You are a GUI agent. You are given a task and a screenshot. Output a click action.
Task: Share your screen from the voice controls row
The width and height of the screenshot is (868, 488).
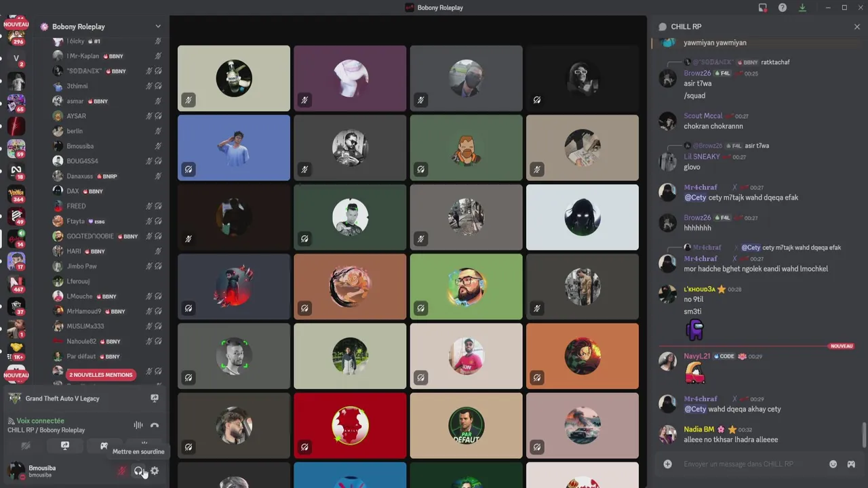(x=65, y=446)
